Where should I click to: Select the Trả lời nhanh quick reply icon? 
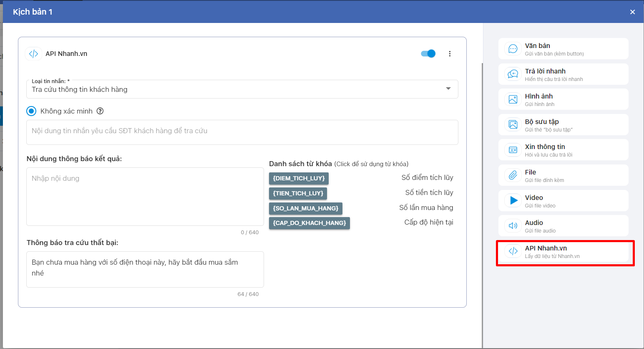pos(513,74)
